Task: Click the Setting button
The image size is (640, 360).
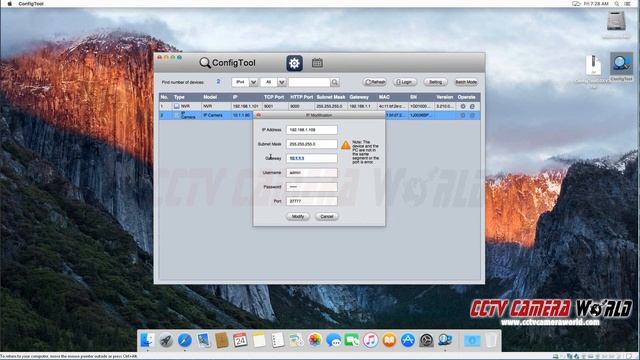Action: (436, 82)
